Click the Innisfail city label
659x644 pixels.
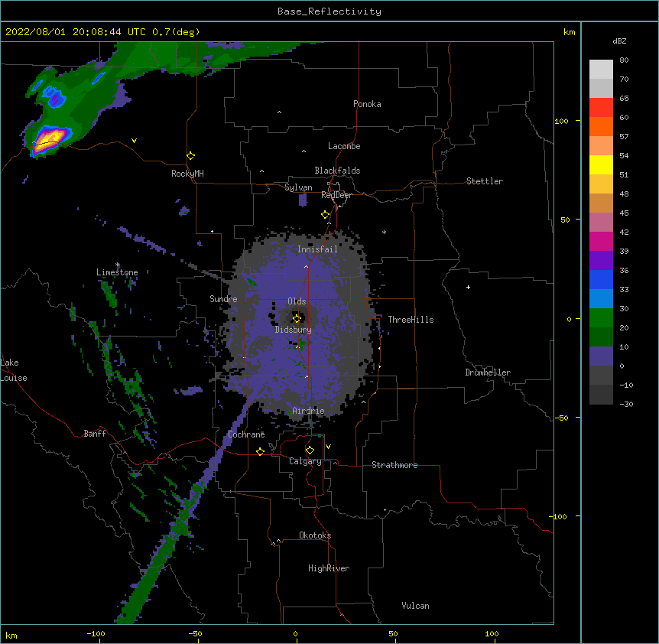[317, 249]
